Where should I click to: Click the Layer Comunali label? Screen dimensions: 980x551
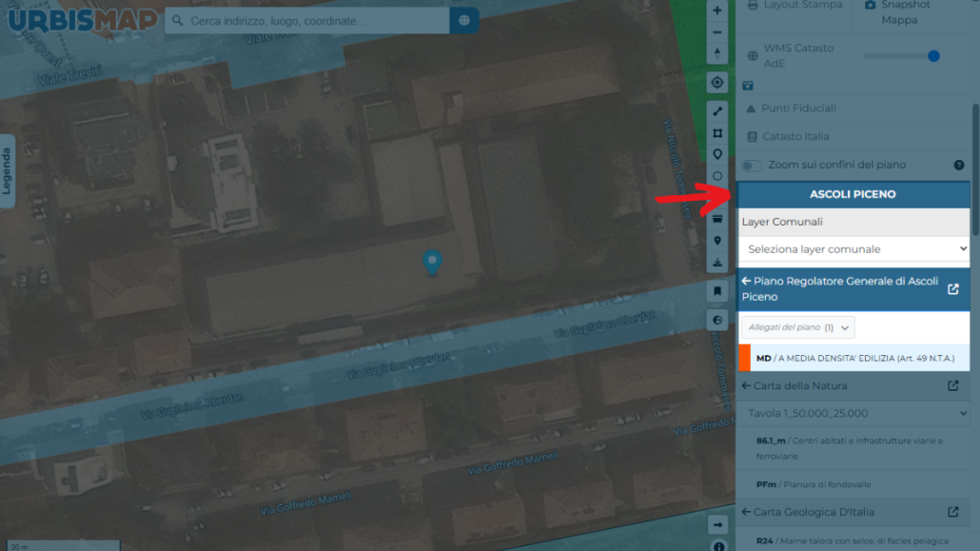tap(782, 222)
